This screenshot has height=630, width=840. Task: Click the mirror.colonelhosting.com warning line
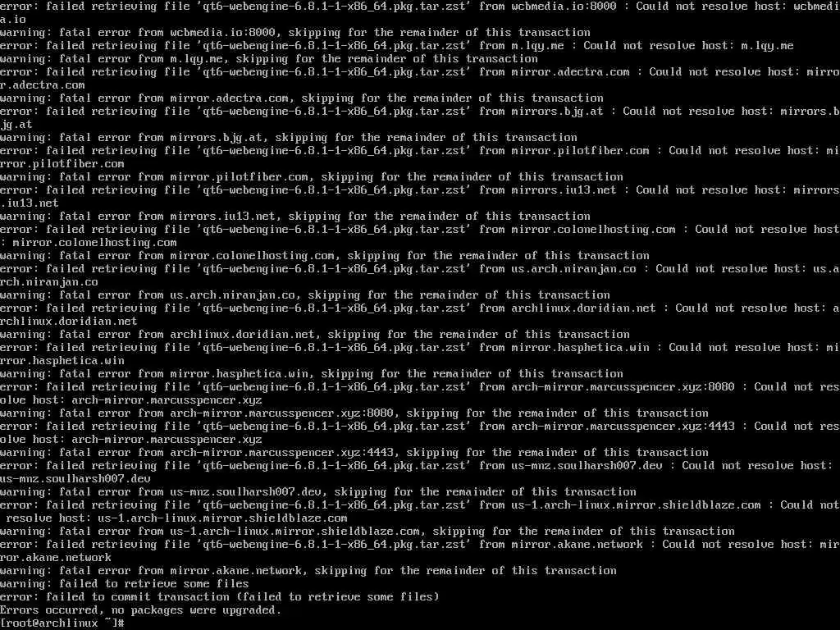click(325, 255)
